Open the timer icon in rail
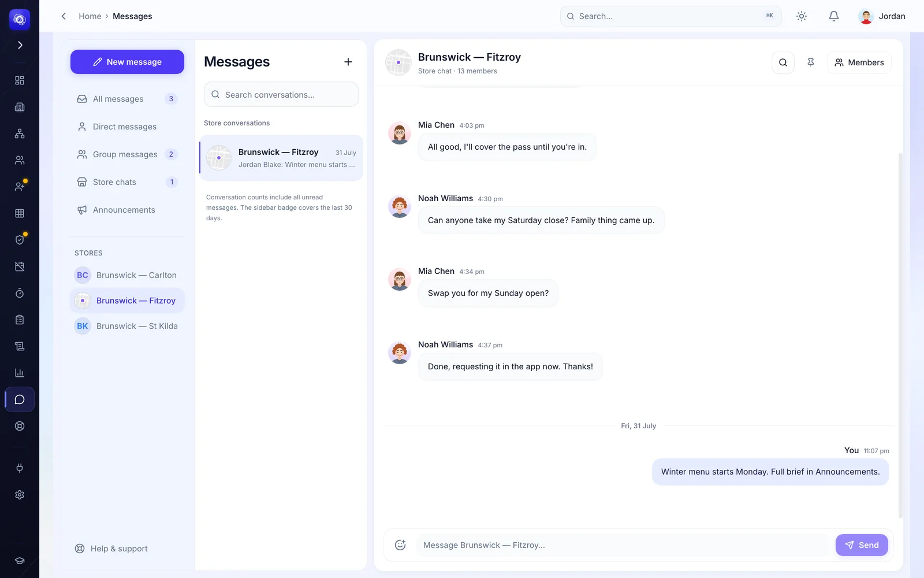 click(x=20, y=293)
